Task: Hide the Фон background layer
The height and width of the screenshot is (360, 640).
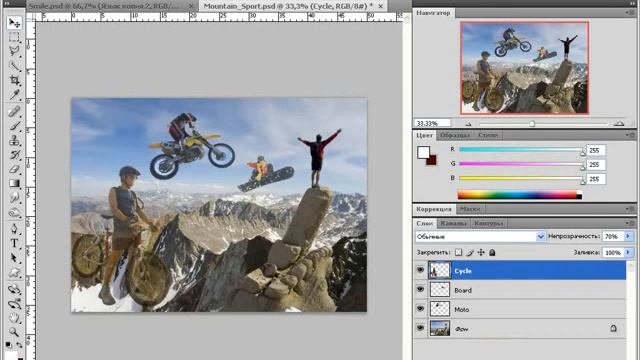Action: click(x=420, y=328)
